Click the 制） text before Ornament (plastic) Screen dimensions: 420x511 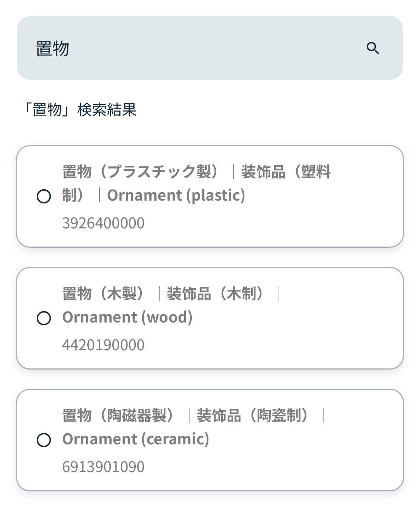pos(73,195)
